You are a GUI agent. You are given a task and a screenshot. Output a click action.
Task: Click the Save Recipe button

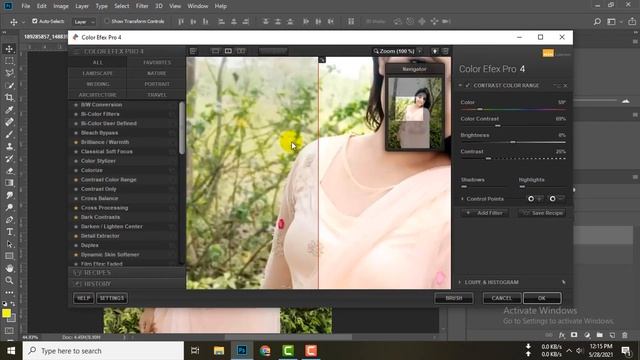542,213
